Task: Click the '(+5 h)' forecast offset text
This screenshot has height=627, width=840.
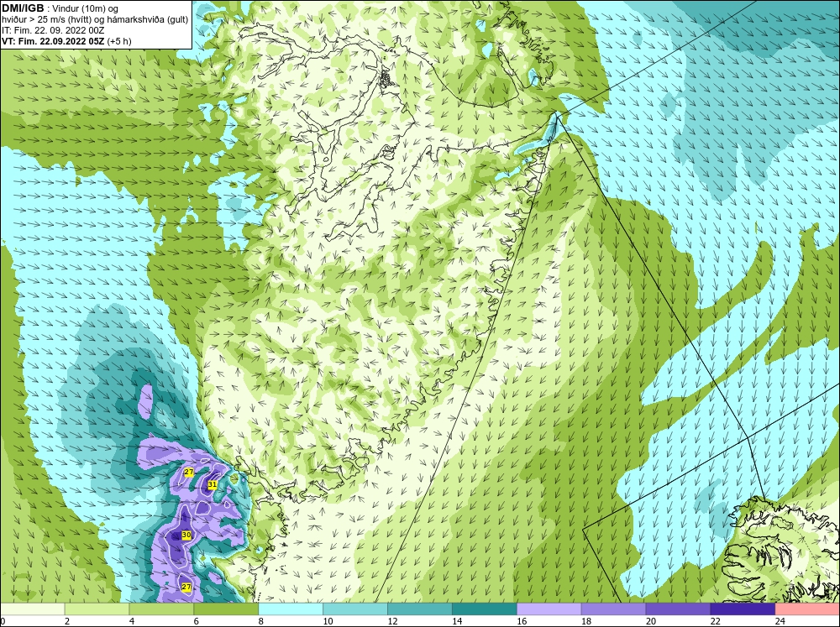Action: (119, 41)
